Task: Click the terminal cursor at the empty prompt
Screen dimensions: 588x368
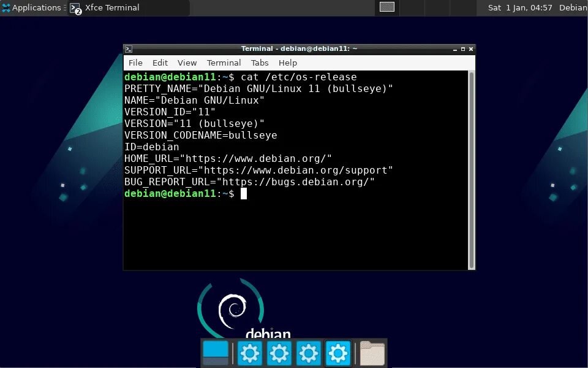Action: pyautogui.click(x=244, y=193)
